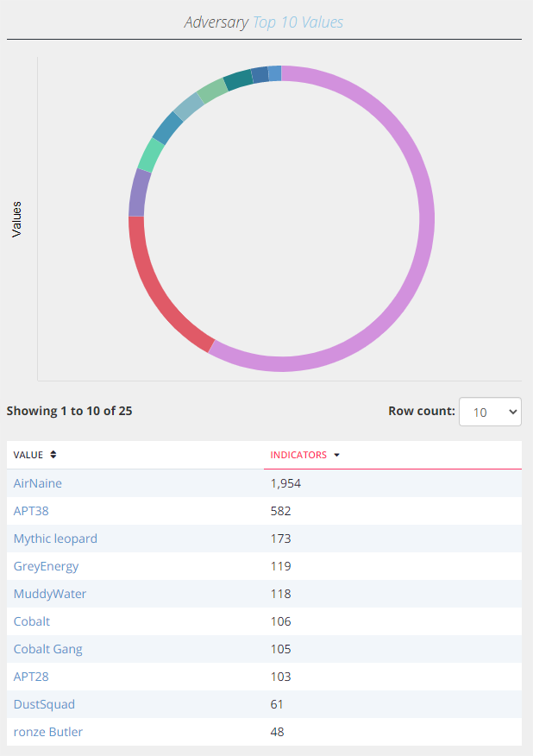Open the APT38 adversary link

pyautogui.click(x=31, y=511)
